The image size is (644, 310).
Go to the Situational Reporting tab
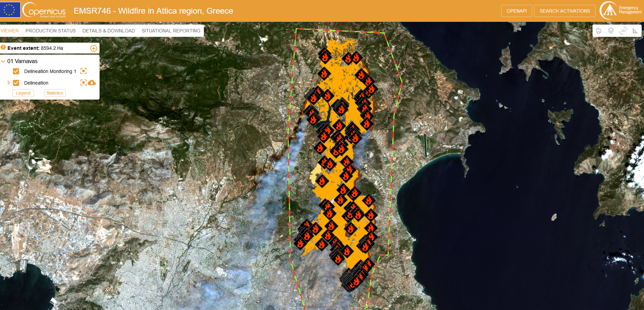click(x=171, y=31)
